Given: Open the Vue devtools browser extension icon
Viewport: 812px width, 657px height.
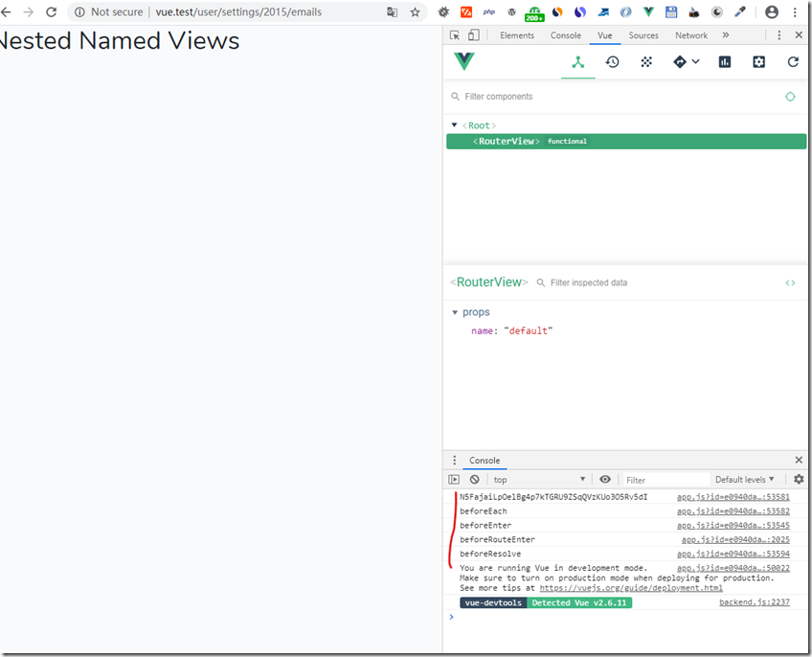Looking at the screenshot, I should point(648,11).
